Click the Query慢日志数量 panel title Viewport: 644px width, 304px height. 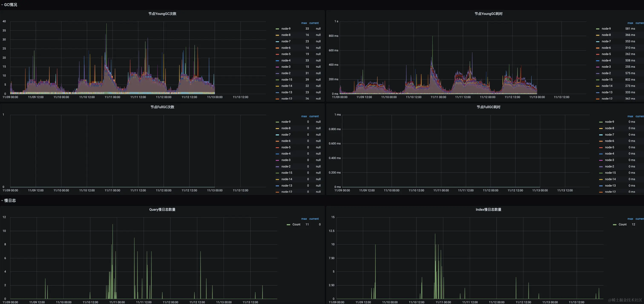[x=162, y=209]
